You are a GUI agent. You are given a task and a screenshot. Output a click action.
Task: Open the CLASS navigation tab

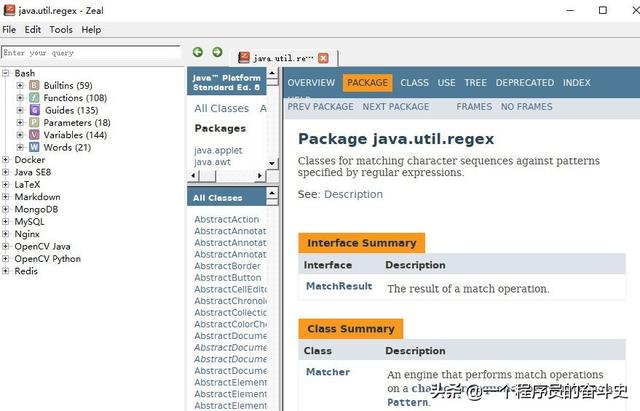(414, 83)
